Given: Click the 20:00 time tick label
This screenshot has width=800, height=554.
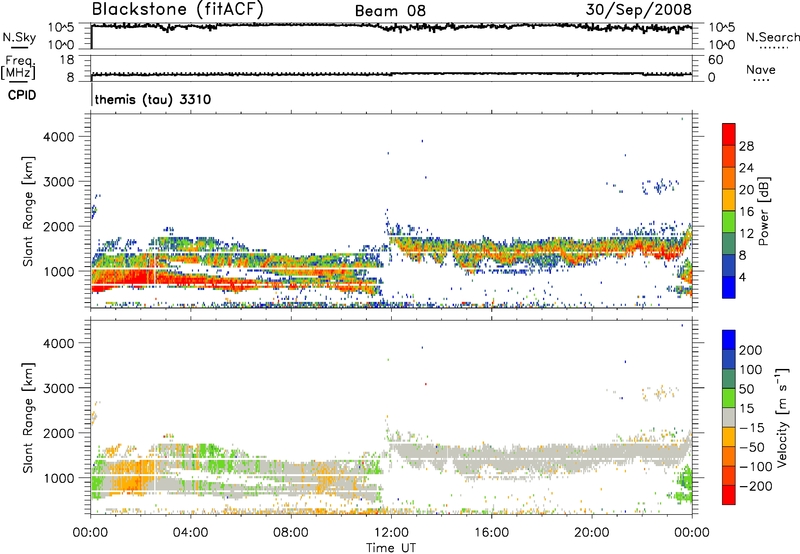Looking at the screenshot, I should [x=592, y=533].
